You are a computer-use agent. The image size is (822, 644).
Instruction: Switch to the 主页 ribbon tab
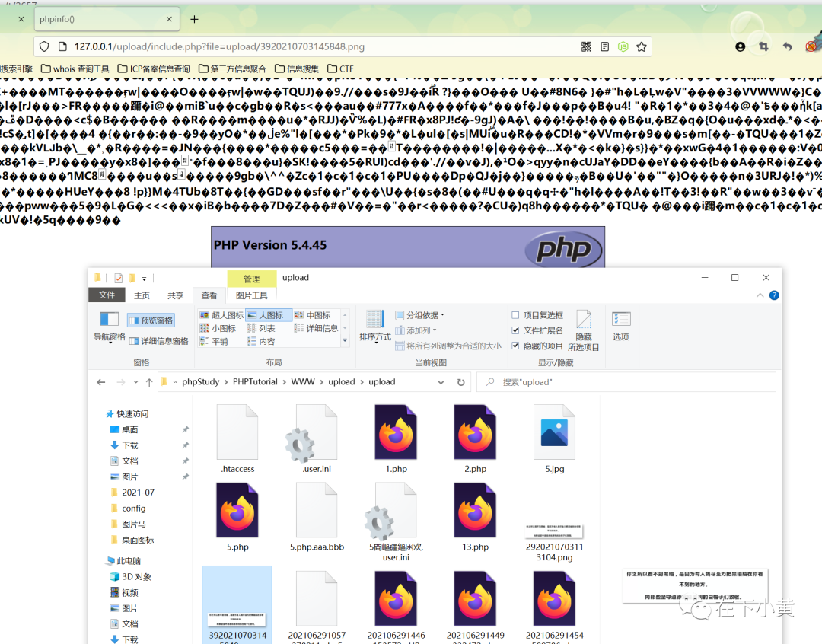coord(142,295)
